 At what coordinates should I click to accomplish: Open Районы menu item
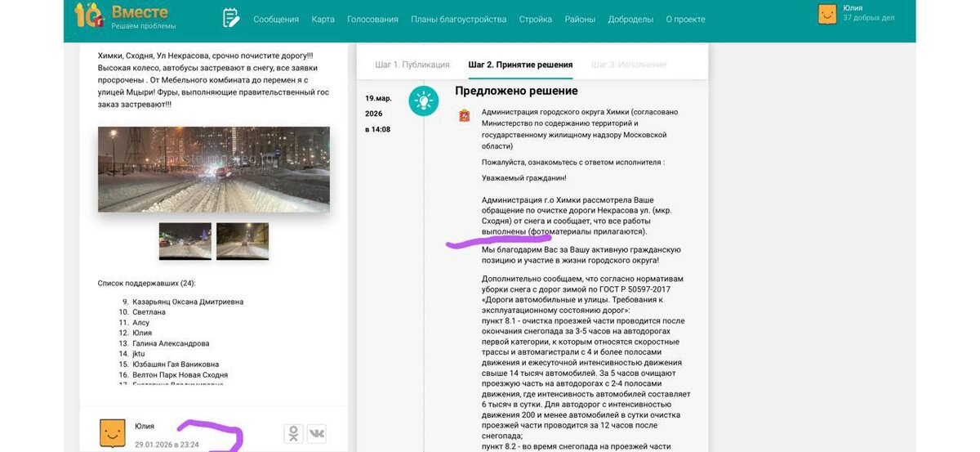pyautogui.click(x=580, y=19)
